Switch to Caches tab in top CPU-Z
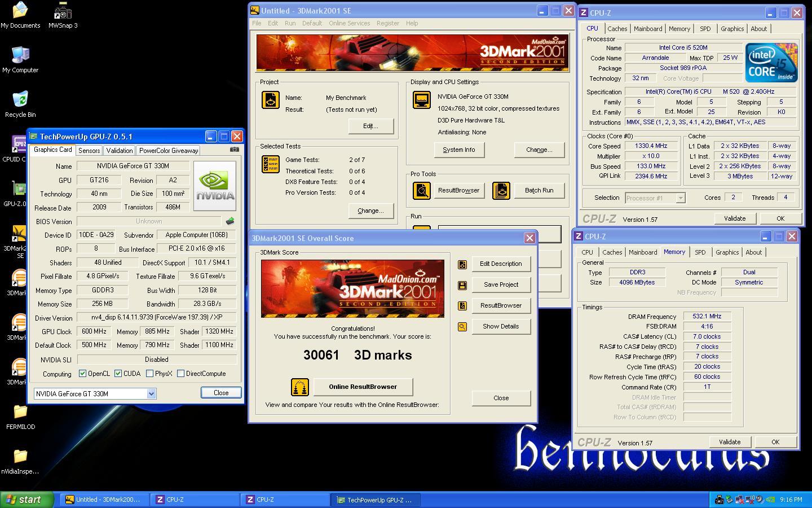 [617, 29]
